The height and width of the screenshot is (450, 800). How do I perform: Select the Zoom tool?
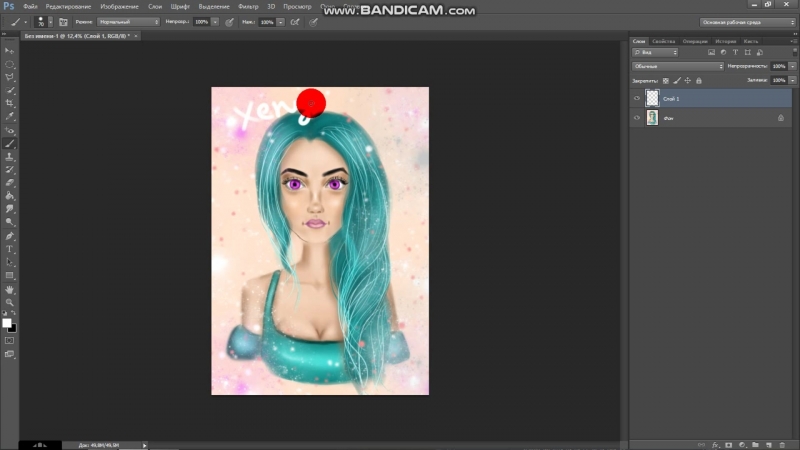[9, 303]
